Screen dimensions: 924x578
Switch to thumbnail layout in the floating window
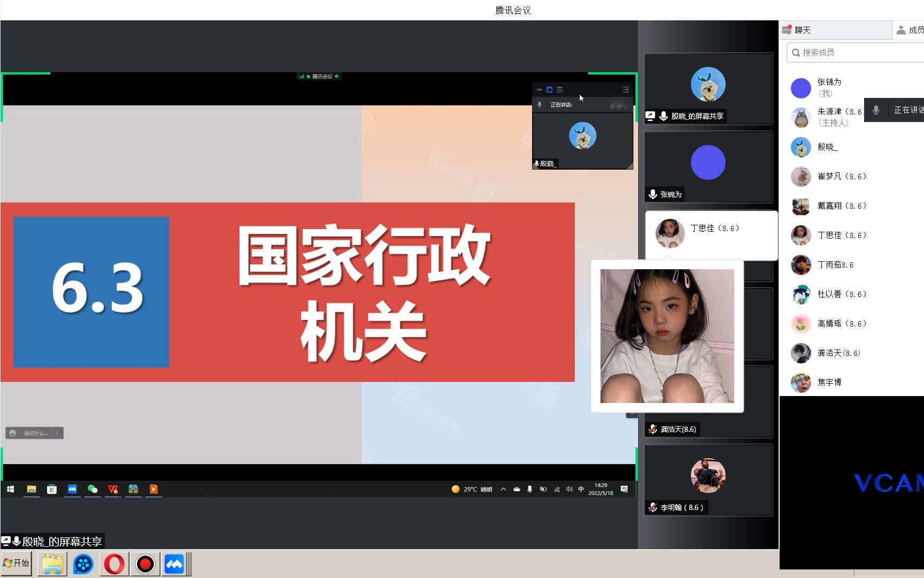(x=549, y=89)
